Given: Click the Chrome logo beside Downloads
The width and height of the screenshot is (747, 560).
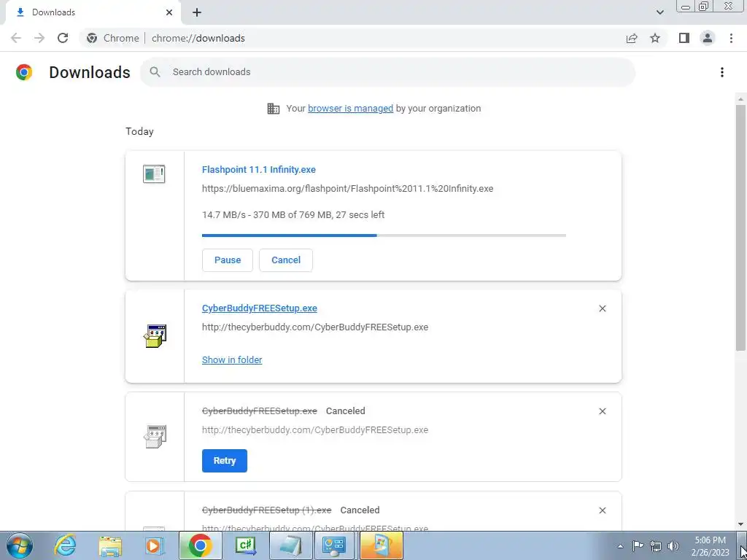Looking at the screenshot, I should [24, 72].
